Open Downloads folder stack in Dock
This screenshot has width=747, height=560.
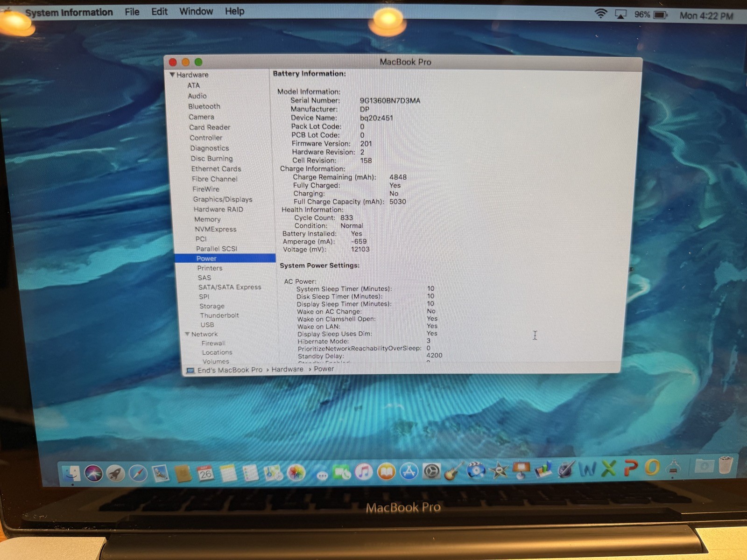click(704, 465)
